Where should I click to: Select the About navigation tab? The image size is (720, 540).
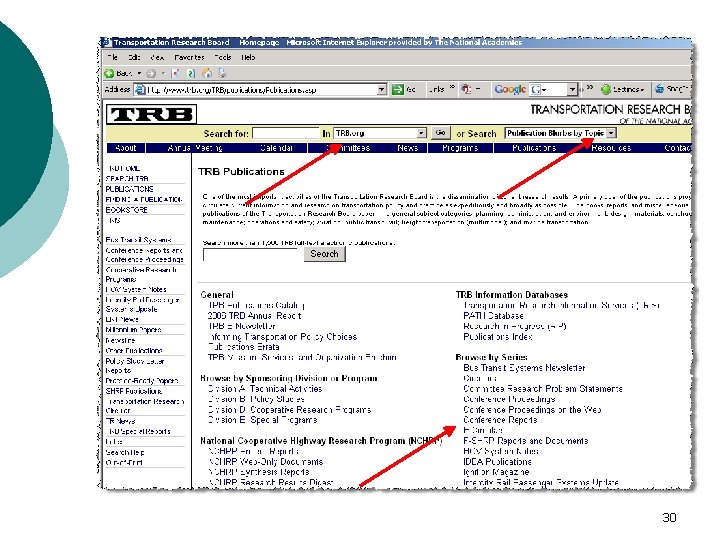pos(126,148)
